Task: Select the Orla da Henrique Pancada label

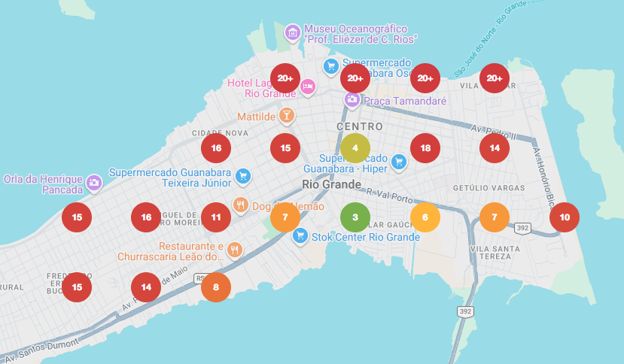Action: 43,184
